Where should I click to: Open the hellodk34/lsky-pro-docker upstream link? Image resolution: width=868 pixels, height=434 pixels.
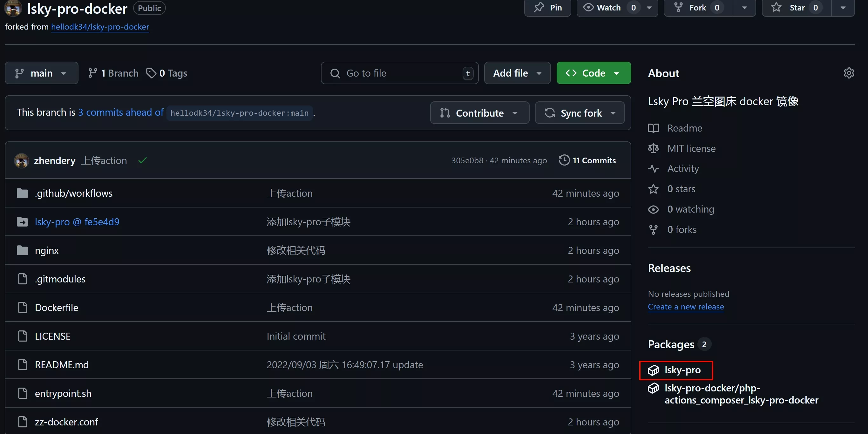(100, 27)
